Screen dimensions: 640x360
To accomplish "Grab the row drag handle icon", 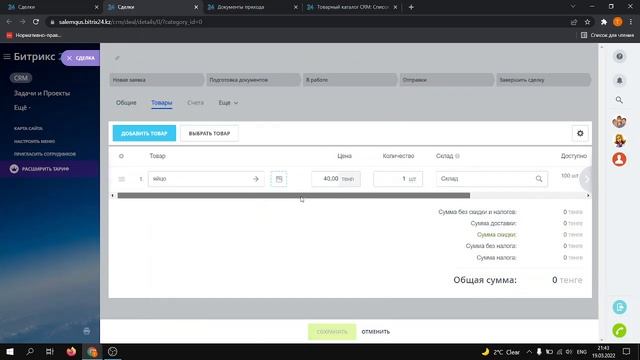I will tap(122, 179).
